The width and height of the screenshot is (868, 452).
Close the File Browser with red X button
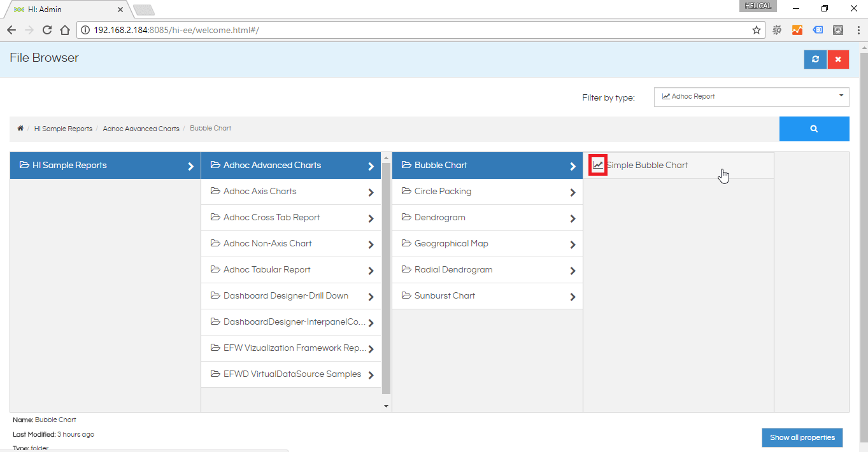[838, 59]
